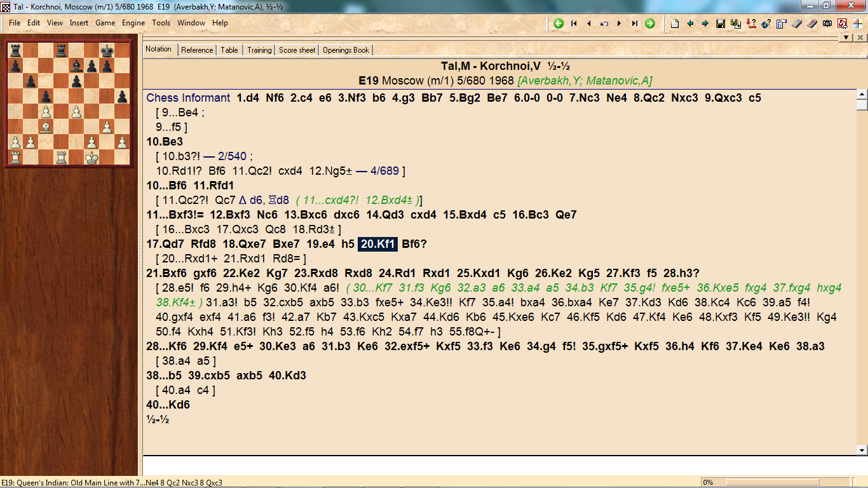Switch to the Score sheet tab

pyautogui.click(x=297, y=50)
